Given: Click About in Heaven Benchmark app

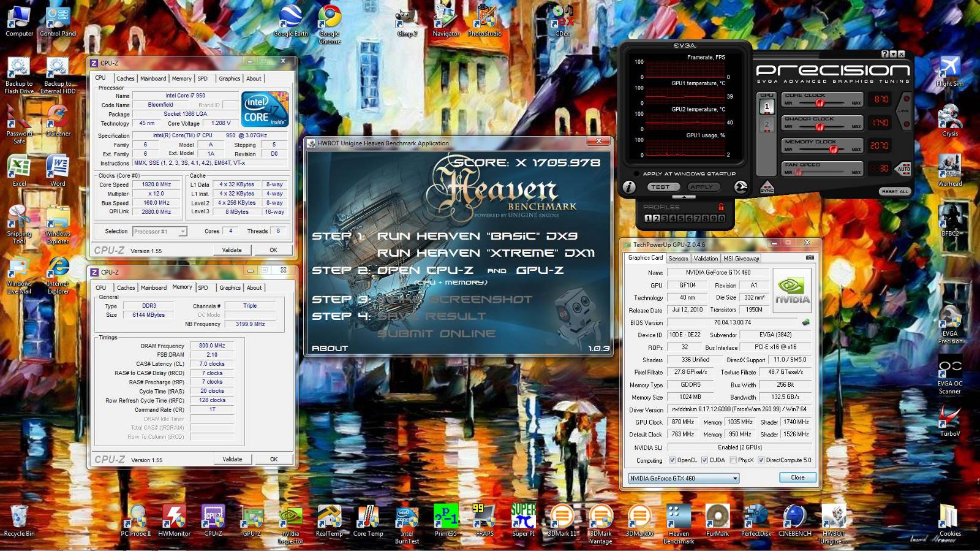Looking at the screenshot, I should (330, 348).
